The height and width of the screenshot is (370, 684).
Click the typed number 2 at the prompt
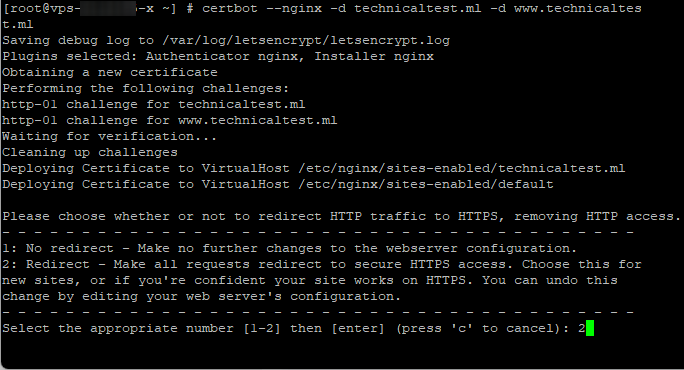[581, 328]
